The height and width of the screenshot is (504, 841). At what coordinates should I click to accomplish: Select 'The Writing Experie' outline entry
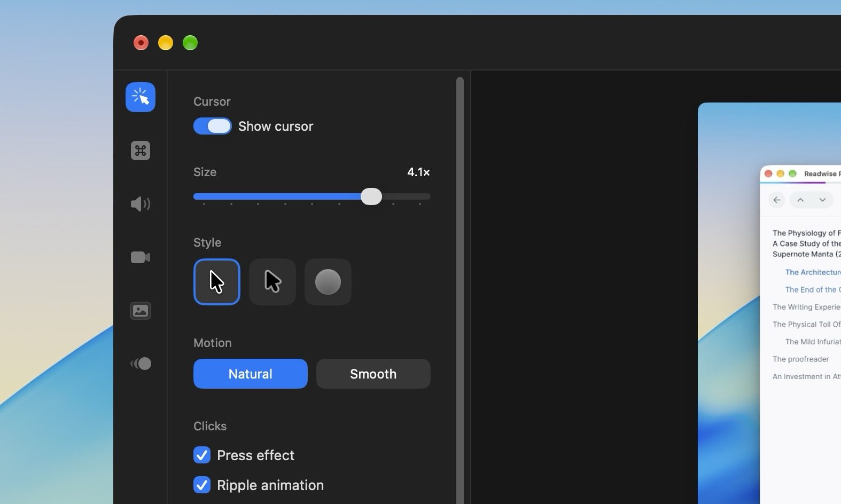807,307
